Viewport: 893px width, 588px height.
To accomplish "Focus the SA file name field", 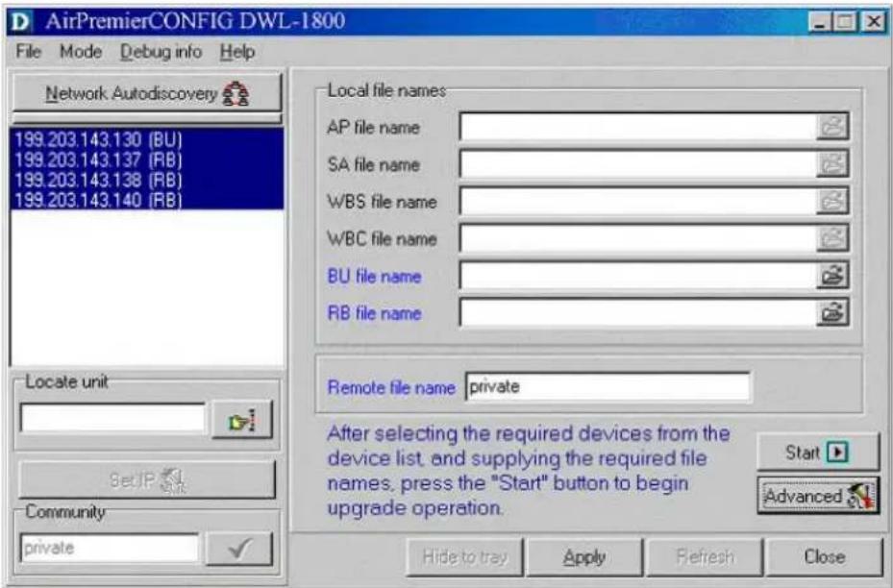I will [638, 164].
